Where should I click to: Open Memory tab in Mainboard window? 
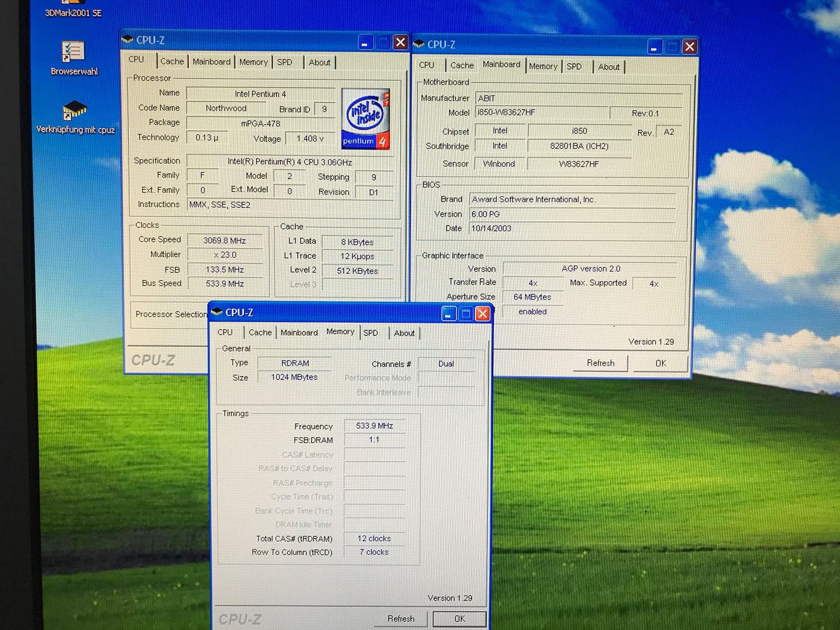tap(543, 66)
